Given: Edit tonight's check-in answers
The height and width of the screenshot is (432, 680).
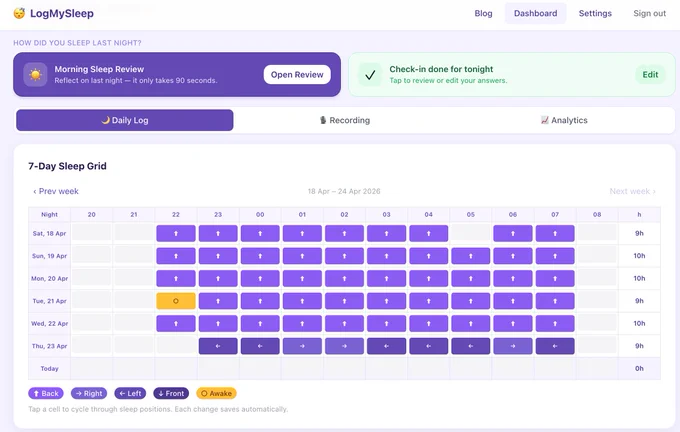Looking at the screenshot, I should coord(650,75).
